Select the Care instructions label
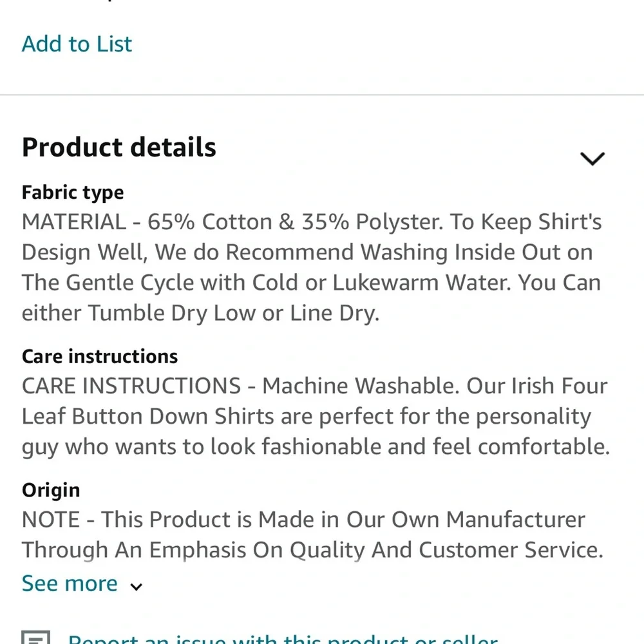The height and width of the screenshot is (644, 644). click(100, 356)
